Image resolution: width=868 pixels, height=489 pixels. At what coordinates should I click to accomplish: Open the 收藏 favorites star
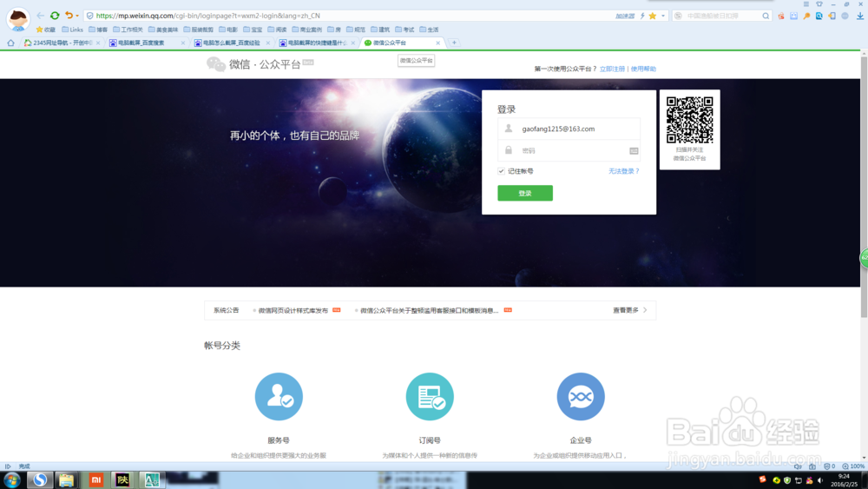click(45, 30)
